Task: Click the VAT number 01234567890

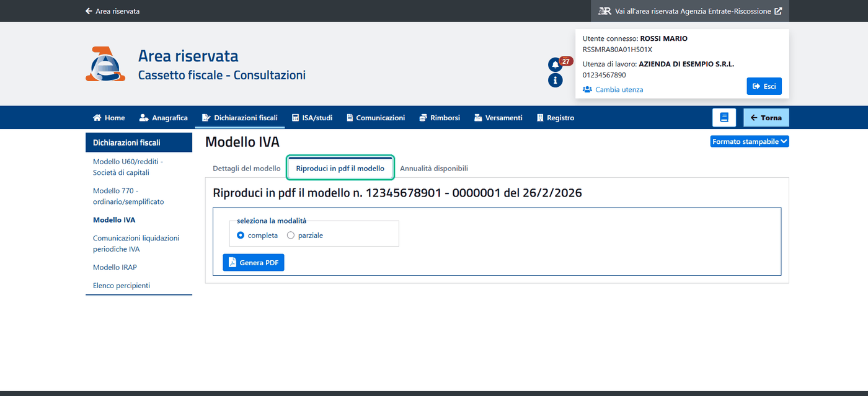Action: (604, 75)
